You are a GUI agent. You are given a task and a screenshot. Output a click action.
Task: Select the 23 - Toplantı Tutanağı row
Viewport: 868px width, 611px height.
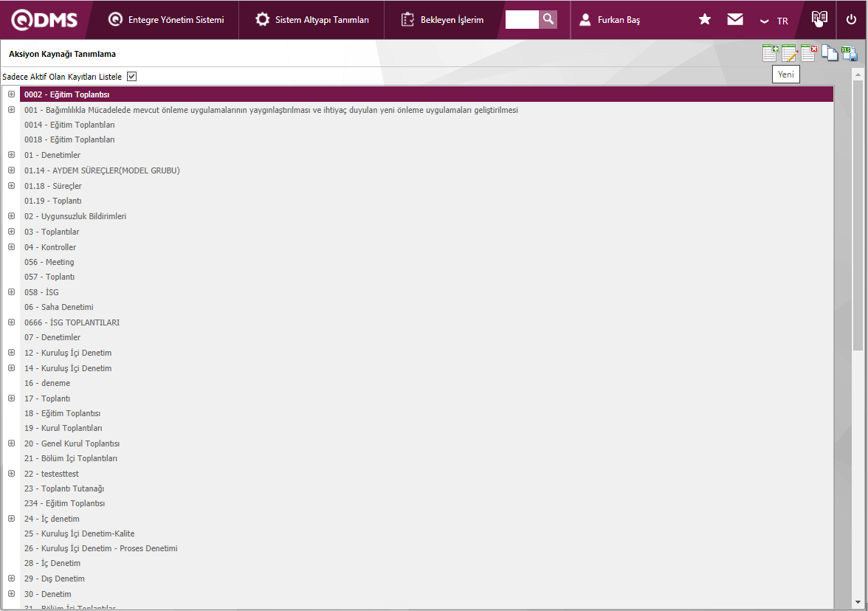(427, 489)
